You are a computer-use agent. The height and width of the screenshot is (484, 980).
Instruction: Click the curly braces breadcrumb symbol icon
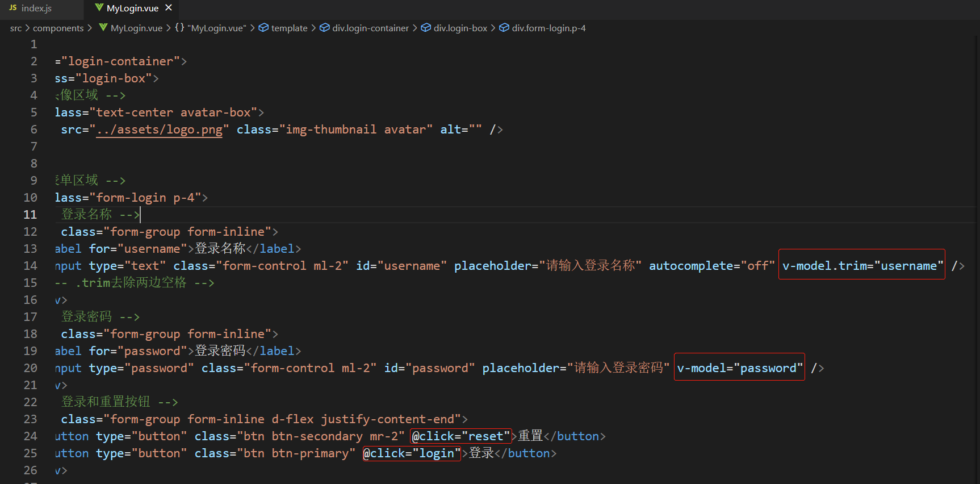(179, 28)
